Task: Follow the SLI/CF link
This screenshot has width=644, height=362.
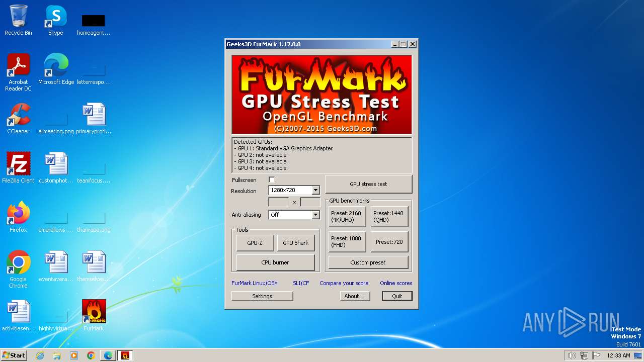Action: pos(301,283)
